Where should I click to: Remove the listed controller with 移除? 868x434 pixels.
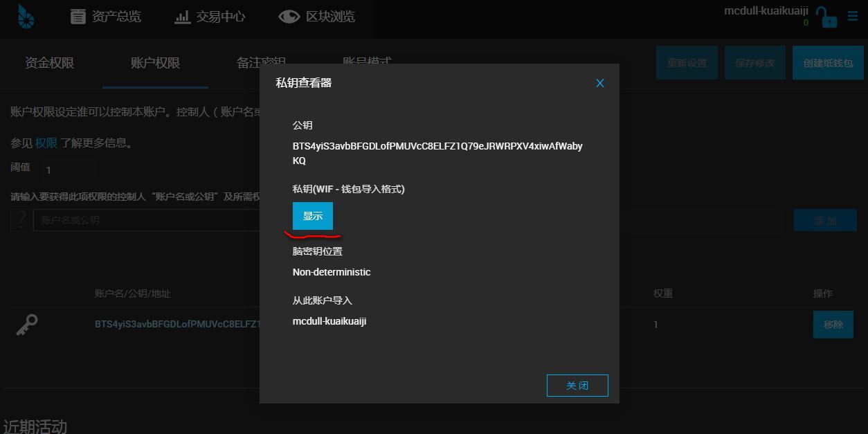[833, 325]
